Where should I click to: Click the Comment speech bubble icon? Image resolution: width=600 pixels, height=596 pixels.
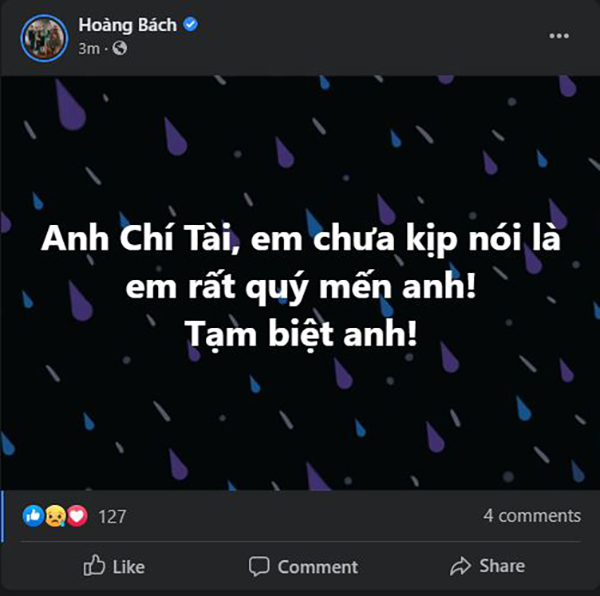coord(259,567)
